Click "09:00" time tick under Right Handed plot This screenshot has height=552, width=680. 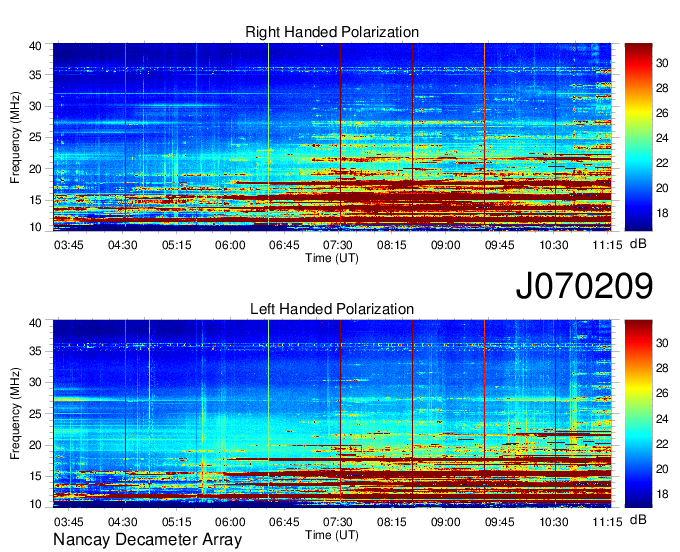click(x=445, y=245)
